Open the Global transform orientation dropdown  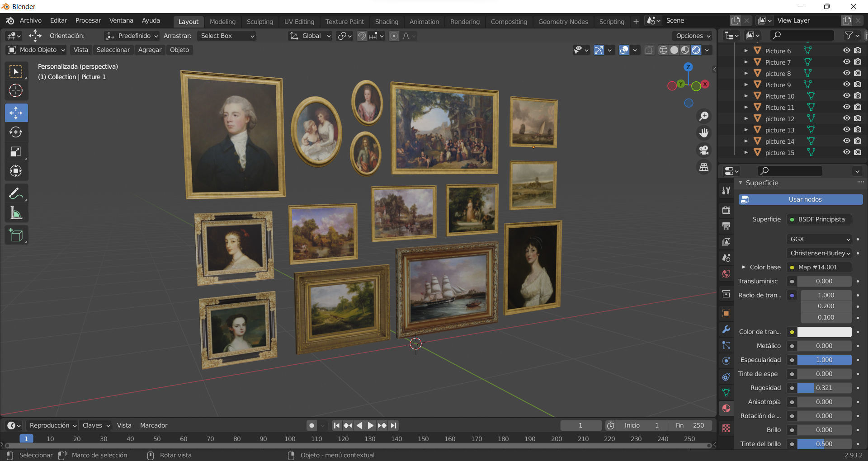pyautogui.click(x=311, y=36)
